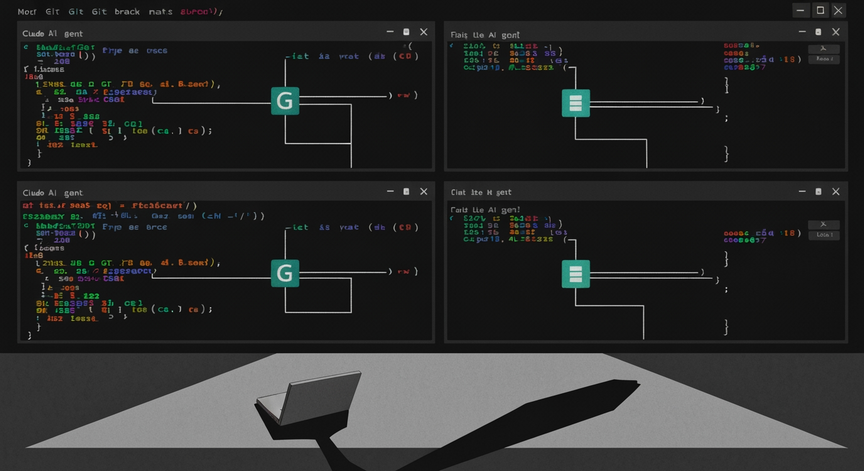Maximize the 'Ciat lte H gett' window

[818, 191]
